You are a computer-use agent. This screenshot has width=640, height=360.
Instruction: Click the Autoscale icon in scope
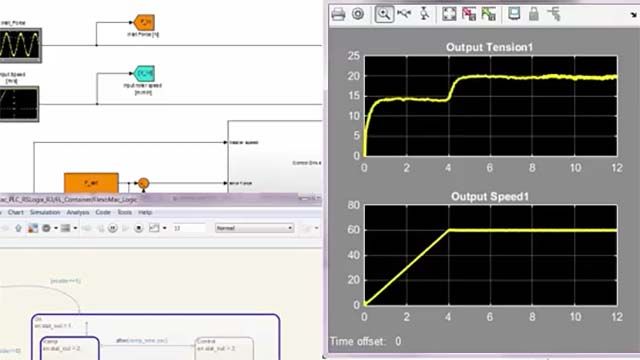449,14
